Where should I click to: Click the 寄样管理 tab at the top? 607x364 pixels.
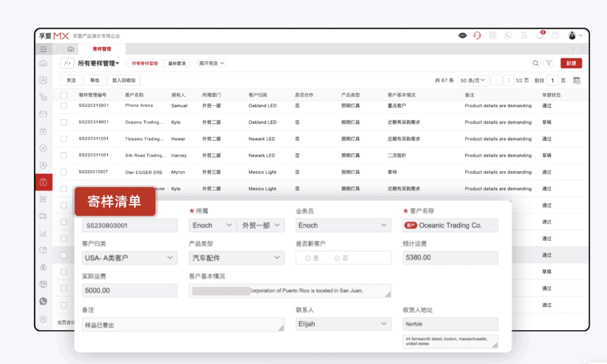coord(101,49)
